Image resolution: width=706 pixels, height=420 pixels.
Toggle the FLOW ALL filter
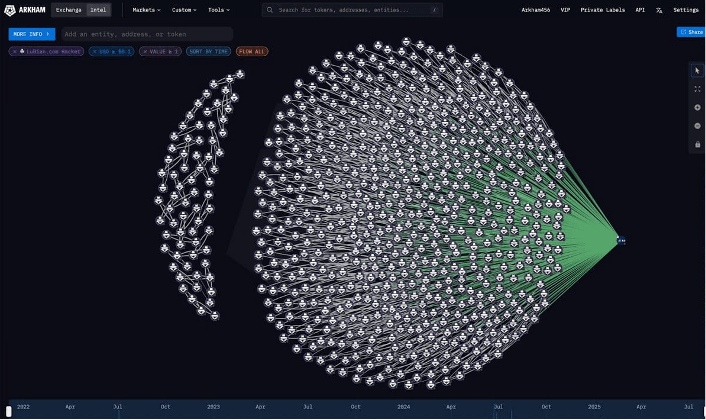click(252, 51)
